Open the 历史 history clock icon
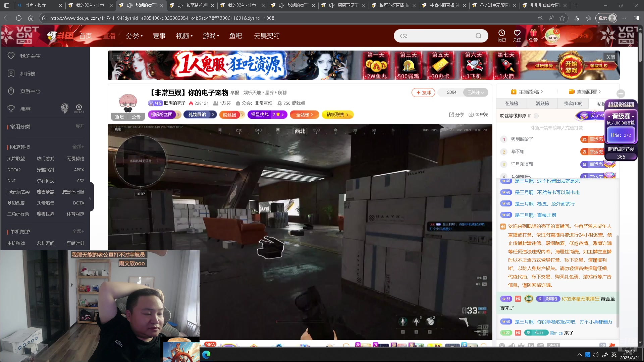 501,33
